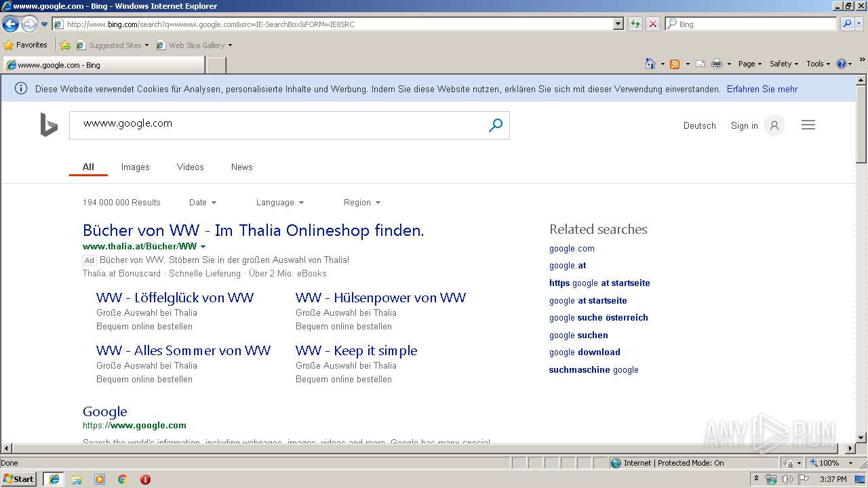This screenshot has height=488, width=868.
Task: Click the Home page icon
Action: click(650, 64)
